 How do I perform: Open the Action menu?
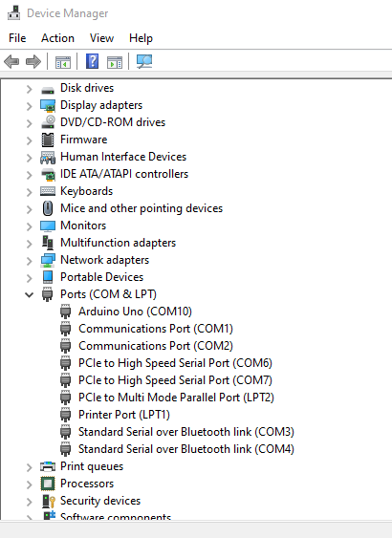point(57,38)
